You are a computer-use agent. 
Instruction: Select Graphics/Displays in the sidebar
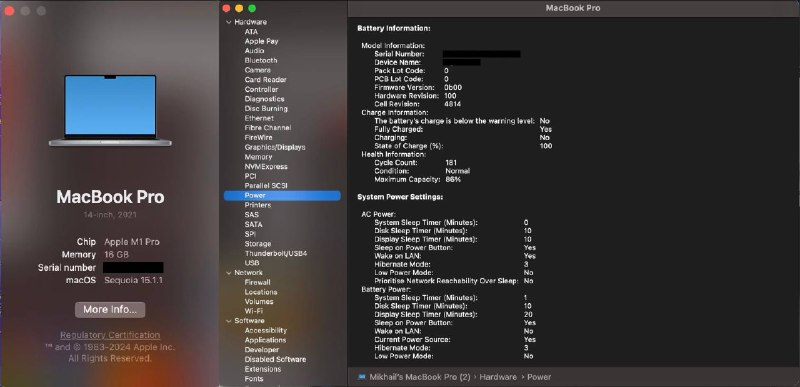coord(275,147)
